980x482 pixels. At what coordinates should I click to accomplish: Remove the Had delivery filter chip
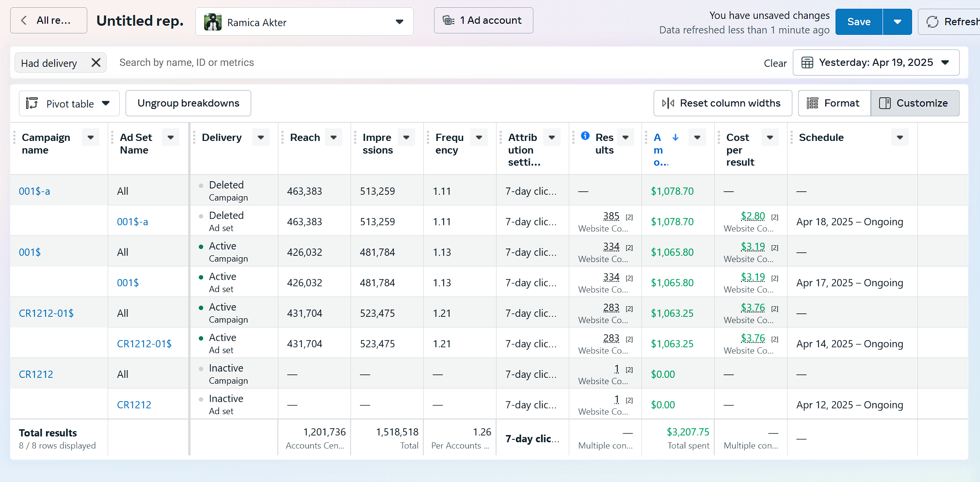click(x=96, y=62)
